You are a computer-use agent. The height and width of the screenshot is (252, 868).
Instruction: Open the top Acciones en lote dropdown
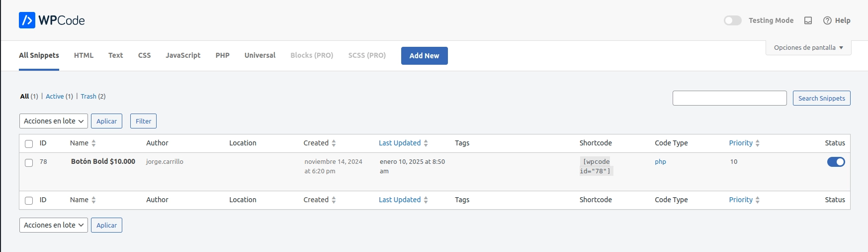(54, 121)
